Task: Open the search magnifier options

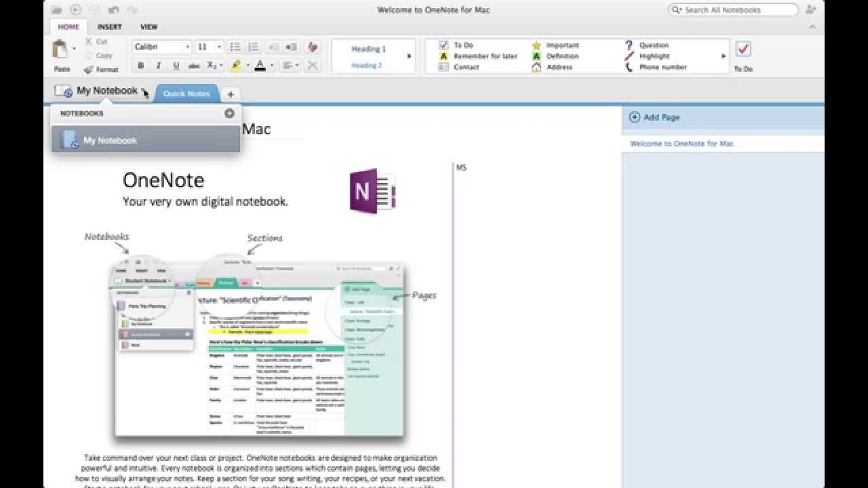Action: [676, 10]
